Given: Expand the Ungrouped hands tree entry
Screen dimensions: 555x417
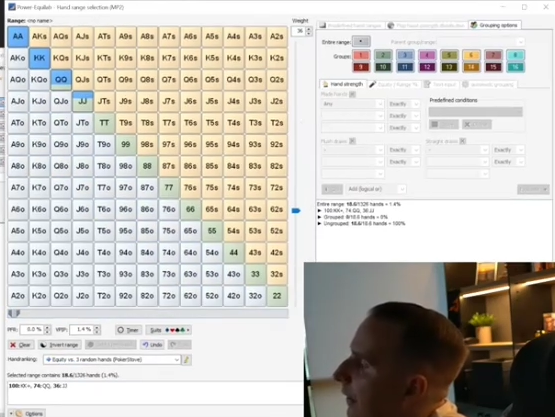Looking at the screenshot, I should pyautogui.click(x=320, y=224).
